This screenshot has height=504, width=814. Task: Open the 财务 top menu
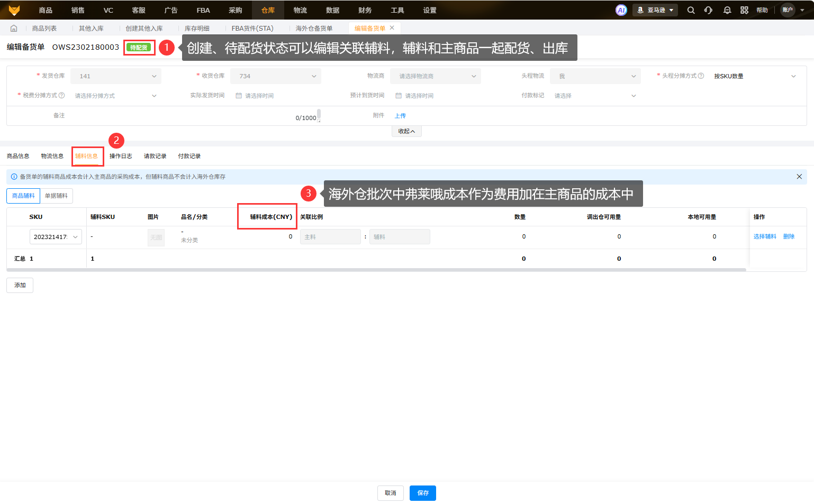pyautogui.click(x=365, y=10)
